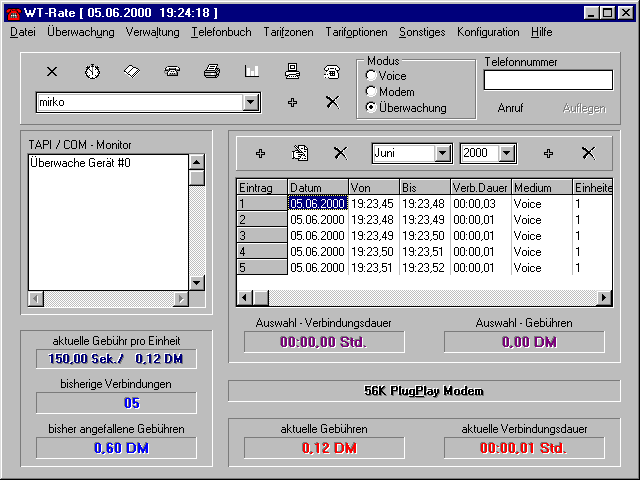Click the X icon right of year dropdown
The width and height of the screenshot is (640, 480).
click(x=588, y=153)
